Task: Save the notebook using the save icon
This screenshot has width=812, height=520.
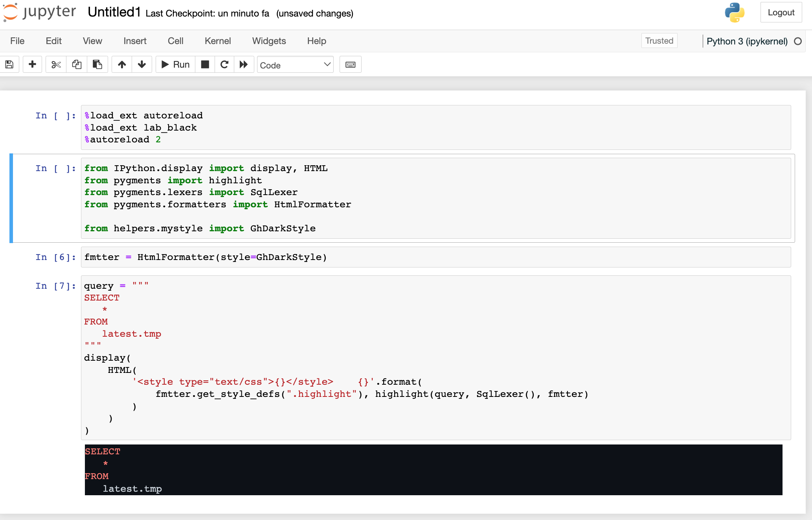Action: (10, 64)
